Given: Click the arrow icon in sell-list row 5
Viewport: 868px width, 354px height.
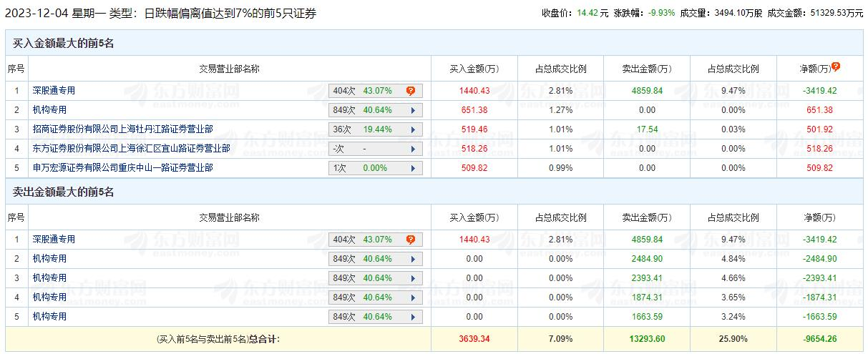Looking at the screenshot, I should [413, 317].
